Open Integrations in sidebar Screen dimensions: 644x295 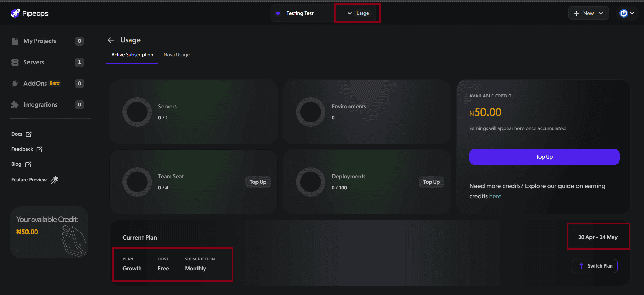(47, 105)
